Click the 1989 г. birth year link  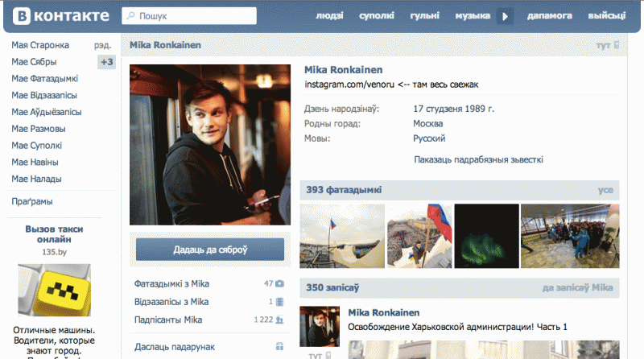(x=480, y=109)
